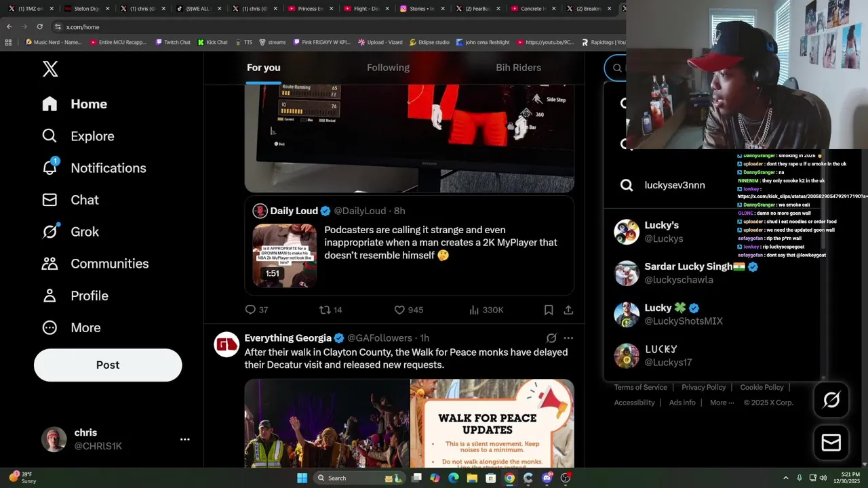Open File Explorer from the taskbar
This screenshot has height=488, width=868.
click(472, 478)
